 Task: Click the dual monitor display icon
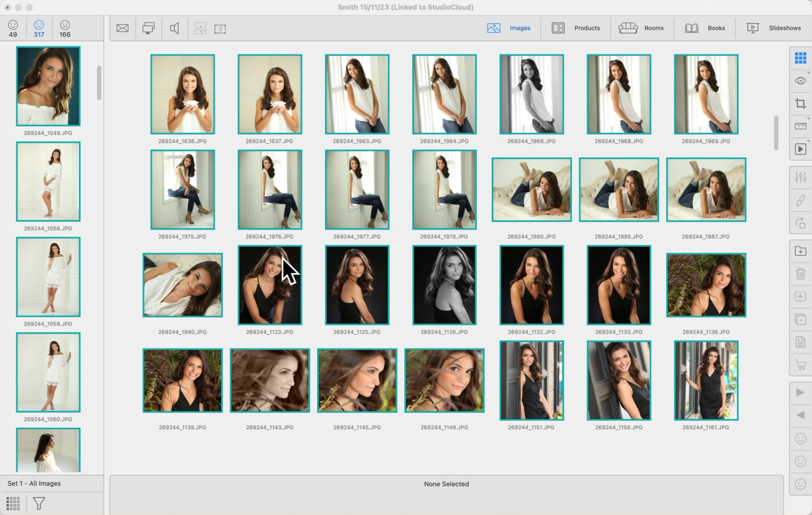148,28
